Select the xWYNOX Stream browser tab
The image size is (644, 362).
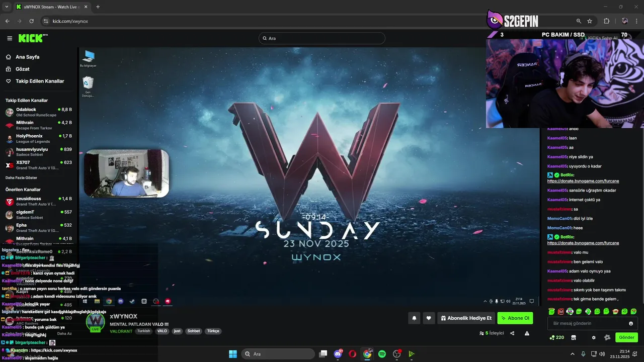52,7
